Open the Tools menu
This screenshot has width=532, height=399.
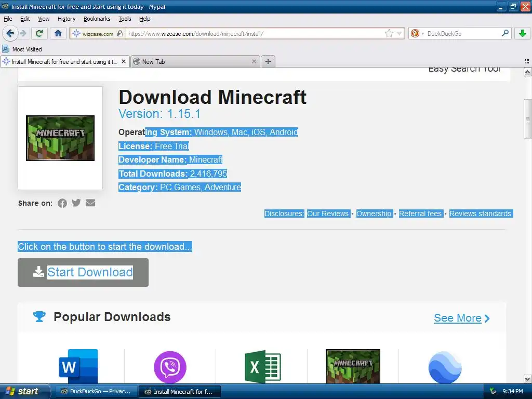125,19
